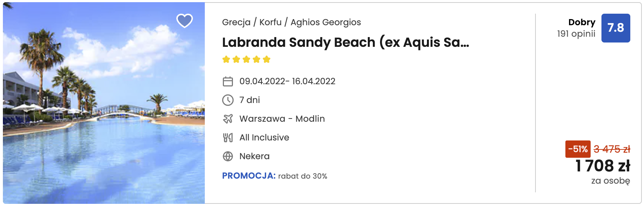Click the 7.8 rating score badge
The height and width of the screenshot is (206, 644).
point(616,28)
